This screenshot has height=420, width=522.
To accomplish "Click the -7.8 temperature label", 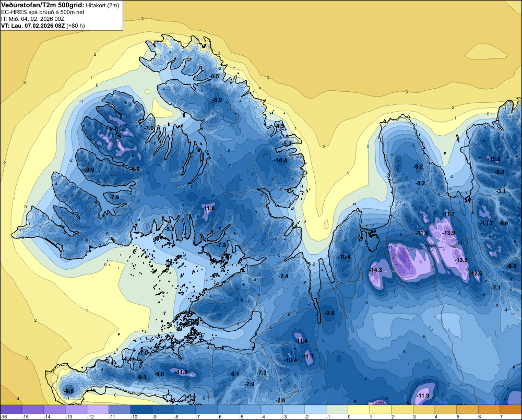I will tap(221, 245).
